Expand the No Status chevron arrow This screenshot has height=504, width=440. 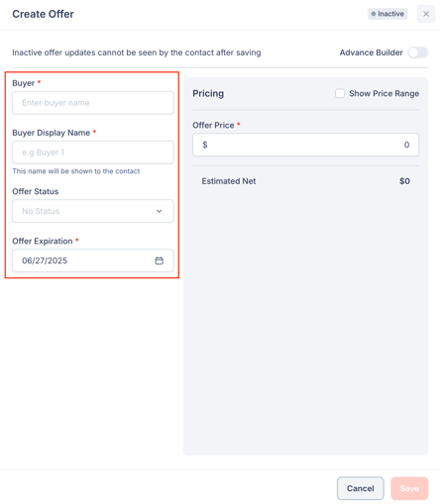pos(159,211)
